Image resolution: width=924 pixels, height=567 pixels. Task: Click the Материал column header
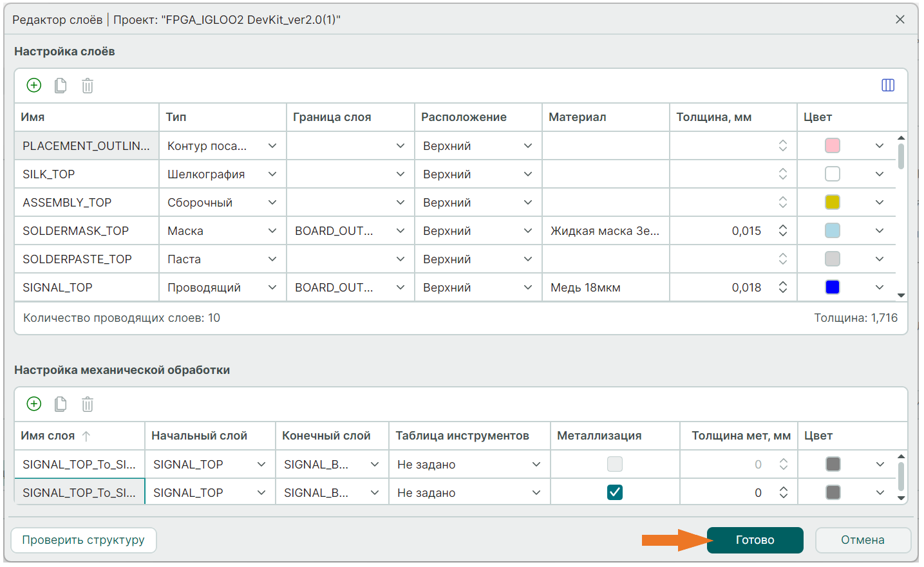click(x=578, y=117)
